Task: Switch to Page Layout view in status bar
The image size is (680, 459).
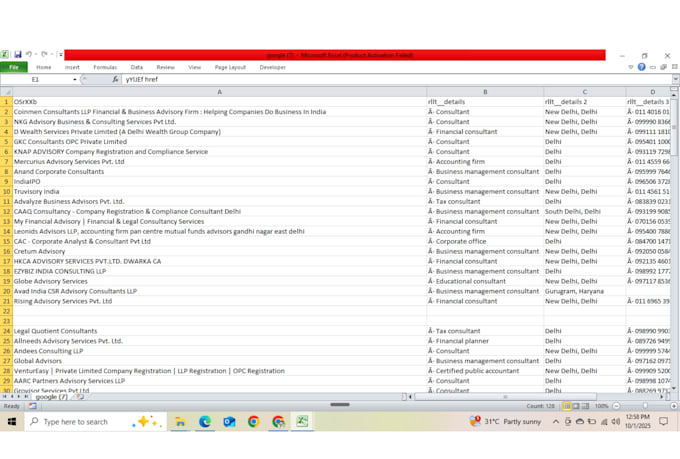Action: point(576,406)
